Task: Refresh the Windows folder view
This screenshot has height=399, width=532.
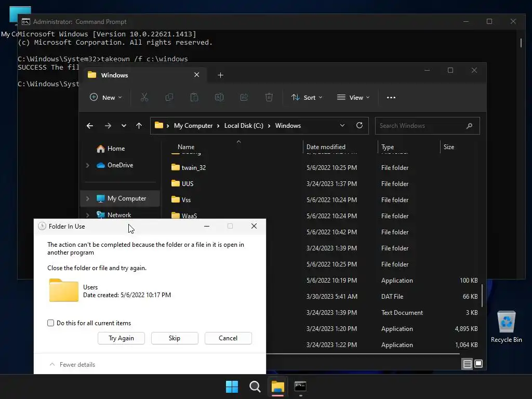Action: pos(360,126)
